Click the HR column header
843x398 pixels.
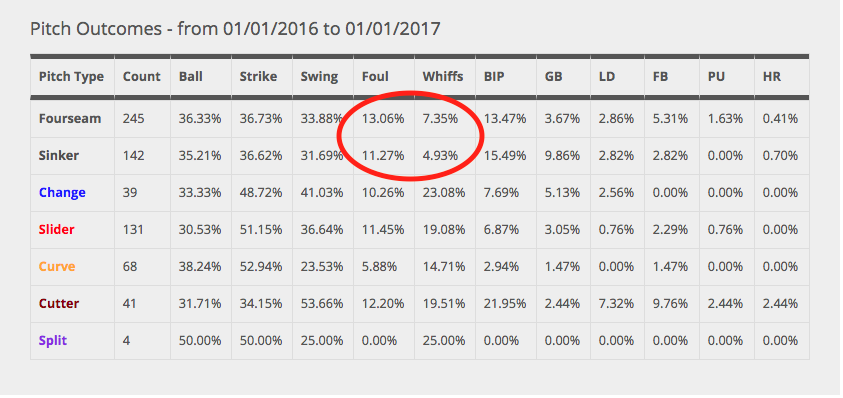(771, 76)
